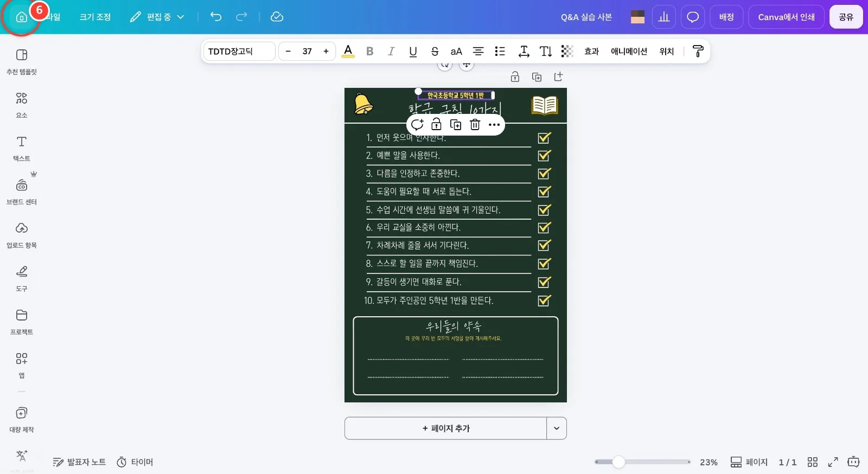Image resolution: width=868 pixels, height=474 pixels.
Task: Open the 크기 조정 resize menu
Action: 95,17
